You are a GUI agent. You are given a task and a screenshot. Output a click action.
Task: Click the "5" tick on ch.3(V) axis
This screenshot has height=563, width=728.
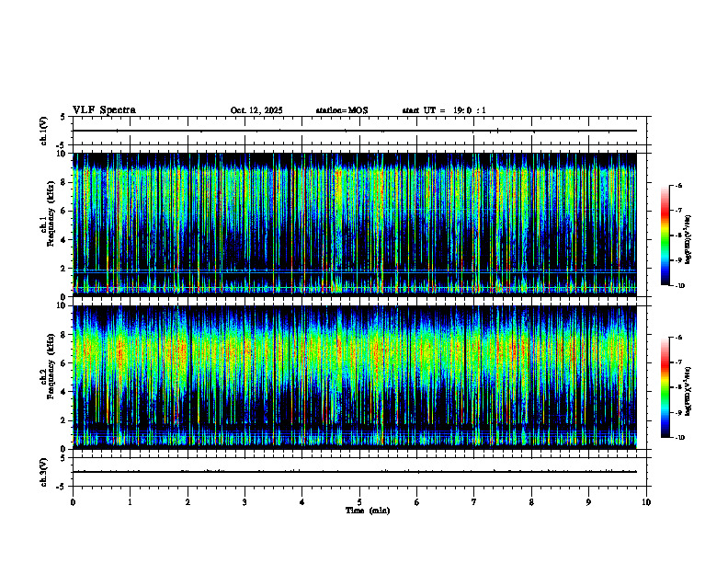tap(63, 458)
